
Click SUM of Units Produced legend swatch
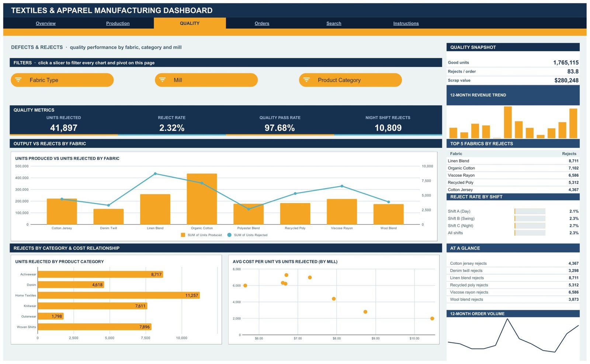[x=183, y=235]
